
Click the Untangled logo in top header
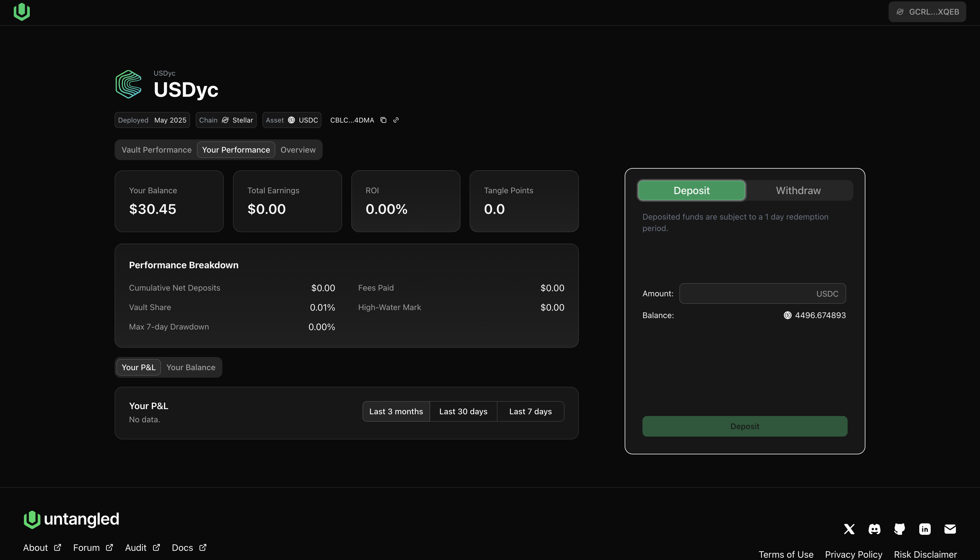[x=21, y=12]
